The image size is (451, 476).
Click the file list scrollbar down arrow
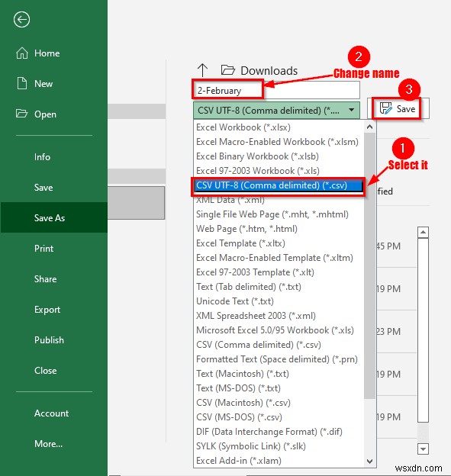click(x=423, y=449)
